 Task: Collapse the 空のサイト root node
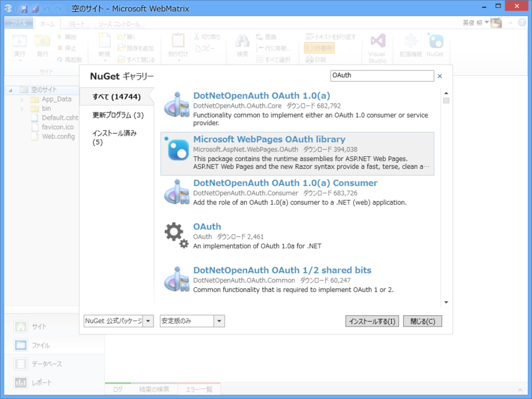pos(11,90)
